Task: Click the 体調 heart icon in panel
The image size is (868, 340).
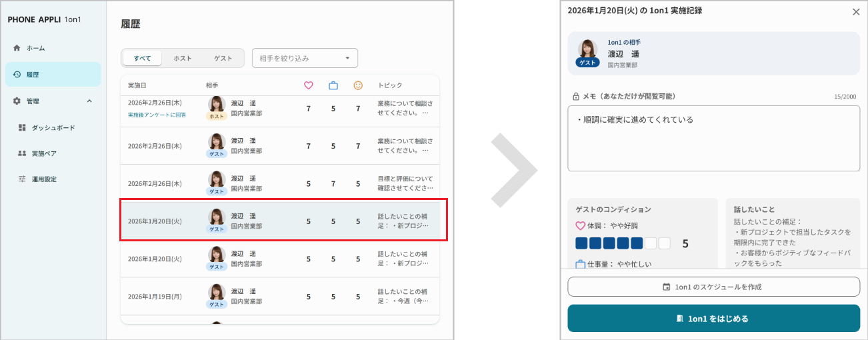Action: click(580, 226)
